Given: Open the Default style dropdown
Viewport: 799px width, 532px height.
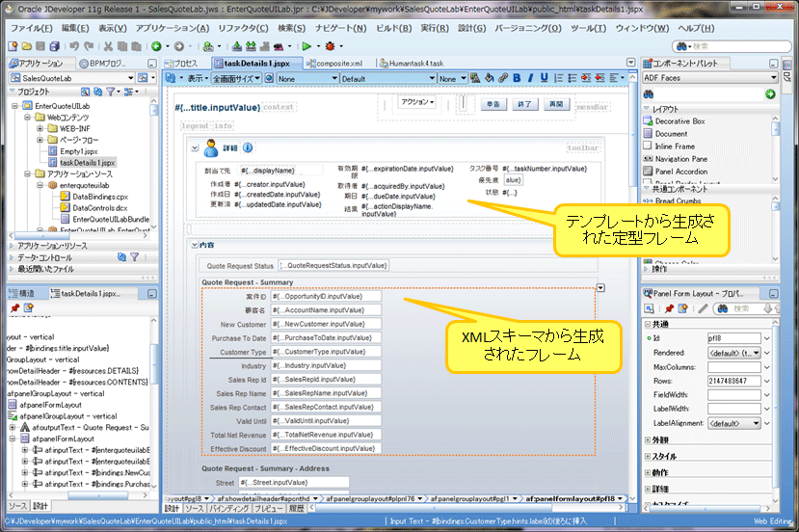Looking at the screenshot, I should pos(388,78).
